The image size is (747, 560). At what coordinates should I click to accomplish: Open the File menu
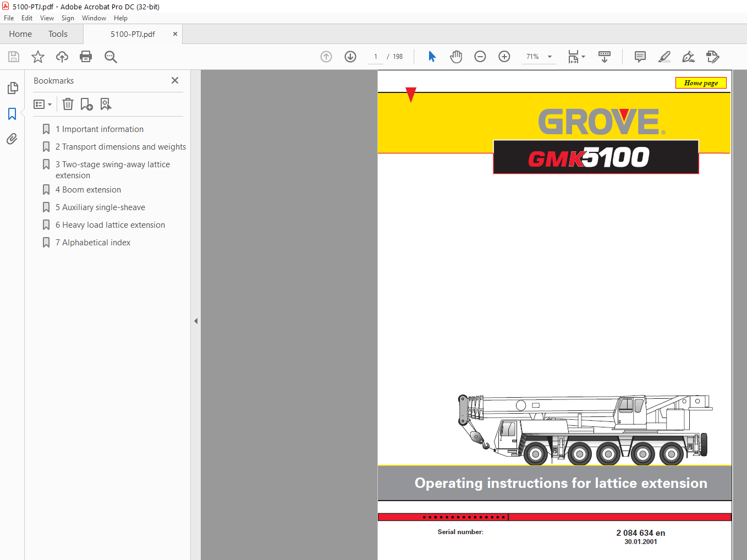[9, 18]
